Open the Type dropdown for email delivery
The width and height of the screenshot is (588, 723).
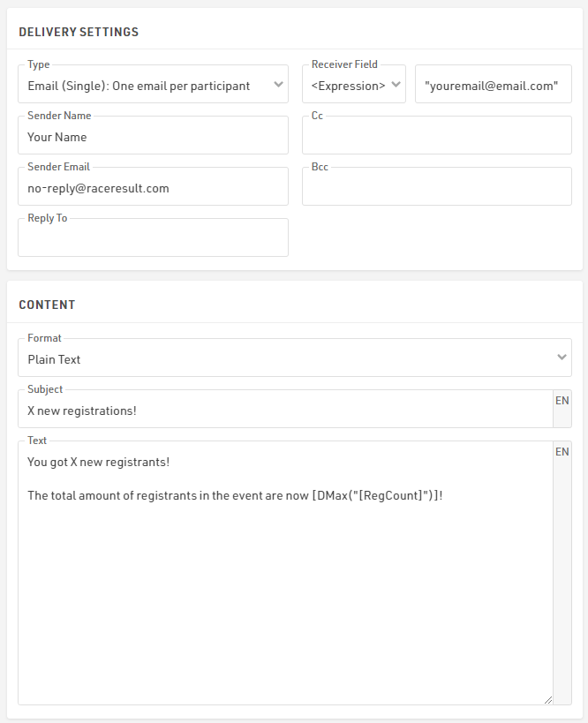pos(153,84)
